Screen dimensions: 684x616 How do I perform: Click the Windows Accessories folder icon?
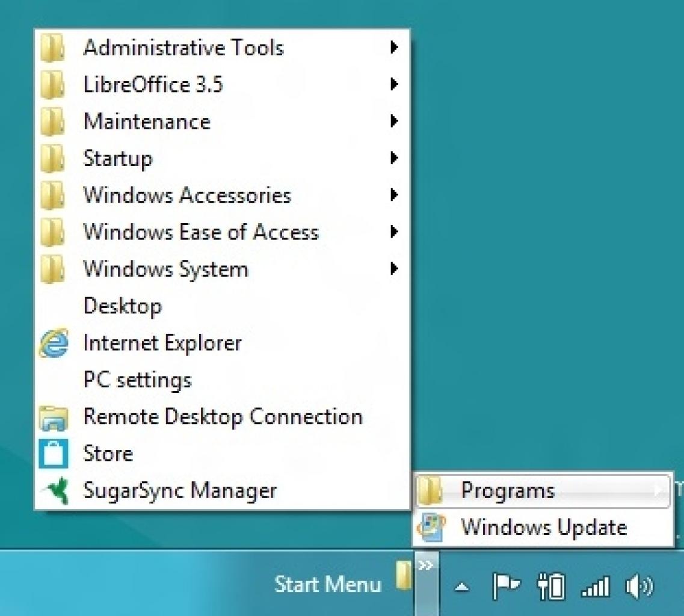tap(53, 195)
